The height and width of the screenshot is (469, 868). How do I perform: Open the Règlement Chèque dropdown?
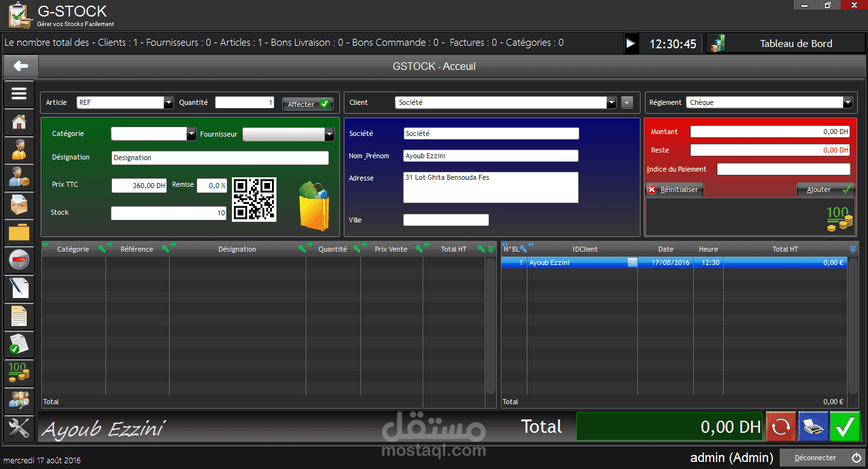[848, 102]
